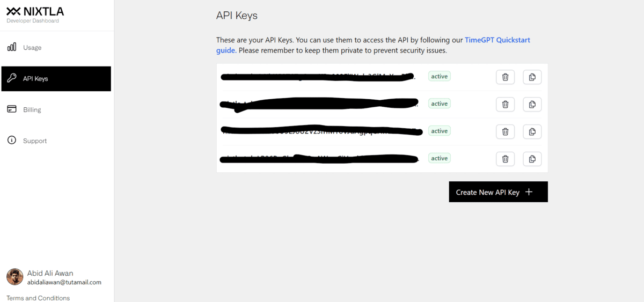Click the key icon beside API Keys
The width and height of the screenshot is (644, 302).
point(11,78)
